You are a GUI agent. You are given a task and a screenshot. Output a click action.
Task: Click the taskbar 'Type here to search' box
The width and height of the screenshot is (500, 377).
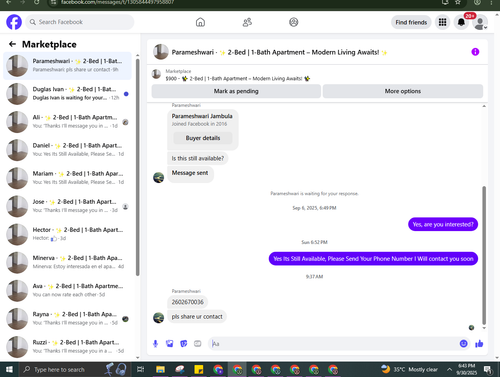(74, 369)
